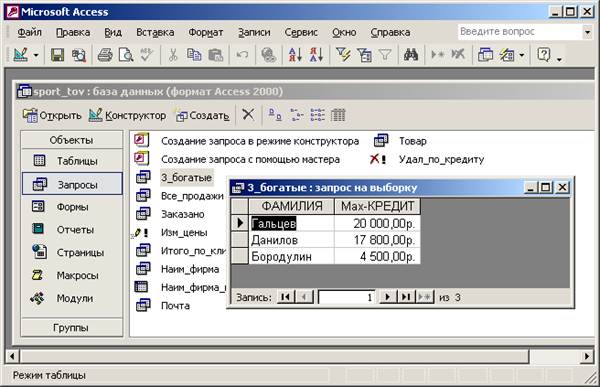Viewport: 600px width, 387px height.
Task: Click the New Object toolbar icon
Action: coord(507,55)
